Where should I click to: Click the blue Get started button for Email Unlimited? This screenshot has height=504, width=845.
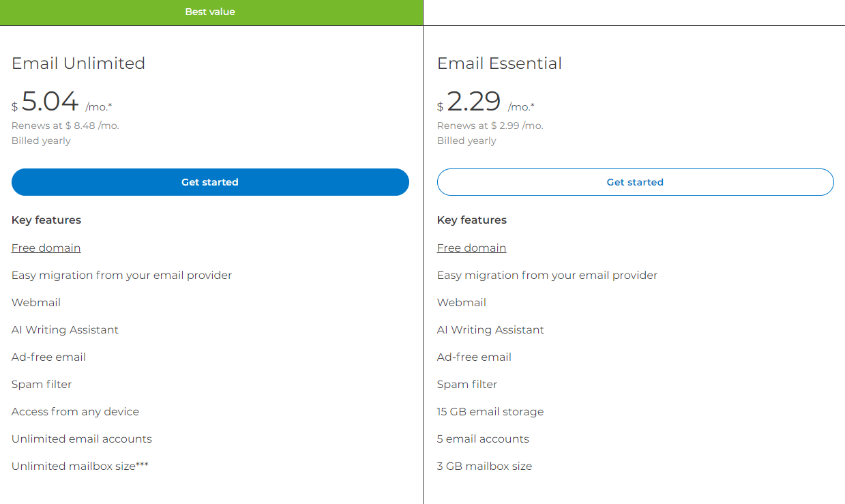coord(210,182)
